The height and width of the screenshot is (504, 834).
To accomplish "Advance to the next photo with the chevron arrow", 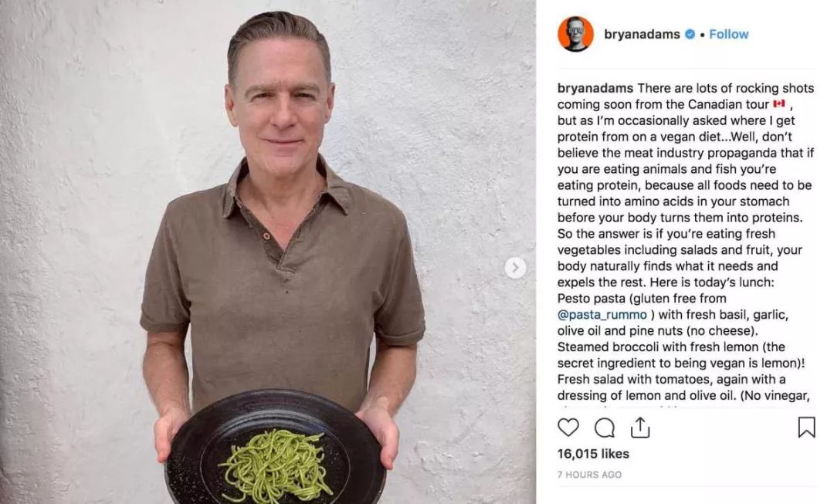I will [515, 267].
